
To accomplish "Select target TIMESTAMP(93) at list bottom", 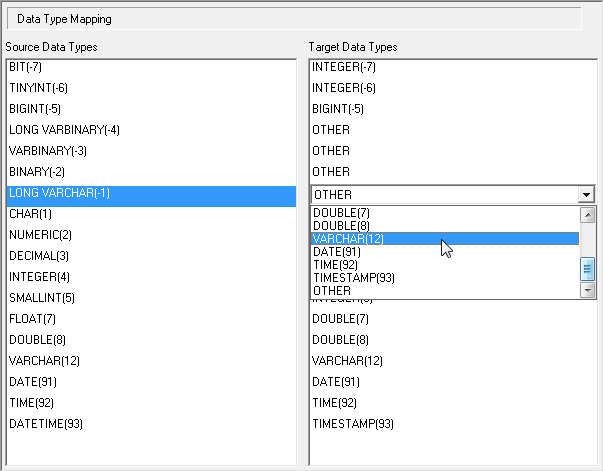I will (x=353, y=424).
